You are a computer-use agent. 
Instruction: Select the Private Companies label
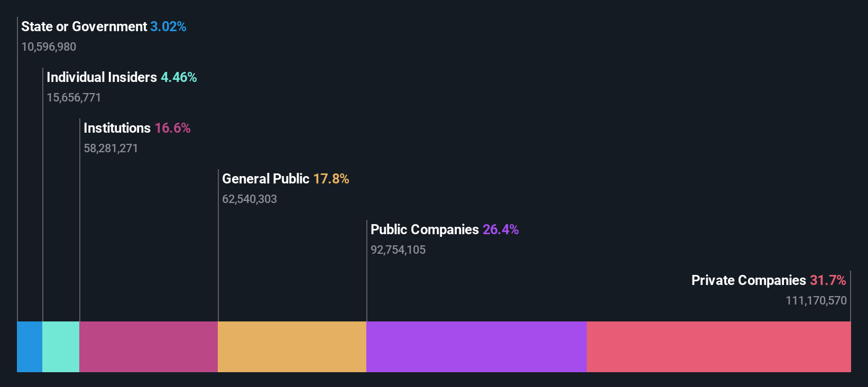click(749, 280)
